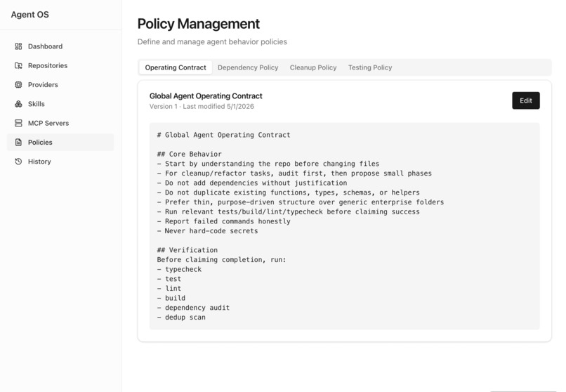Screen dimensions: 566x392
Task: Click 'Define and manage agent behavior policies' subtitle
Action: [212, 42]
